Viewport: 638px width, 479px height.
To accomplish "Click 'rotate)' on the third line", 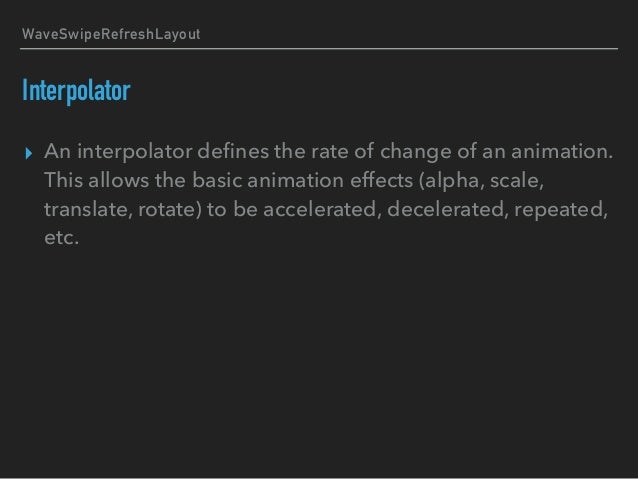I will pyautogui.click(x=170, y=209).
